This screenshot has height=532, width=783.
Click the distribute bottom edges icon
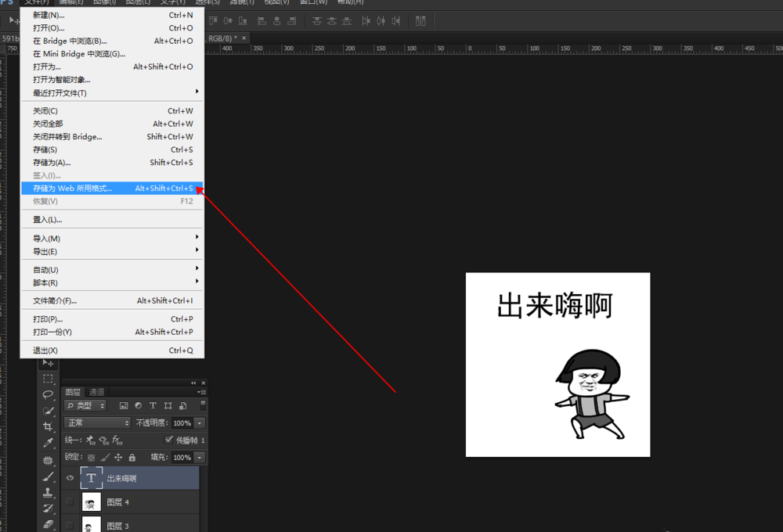pos(347,21)
